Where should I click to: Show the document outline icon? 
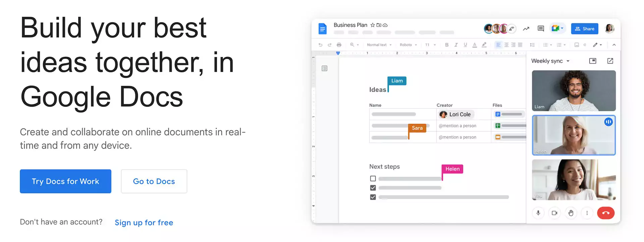point(324,68)
